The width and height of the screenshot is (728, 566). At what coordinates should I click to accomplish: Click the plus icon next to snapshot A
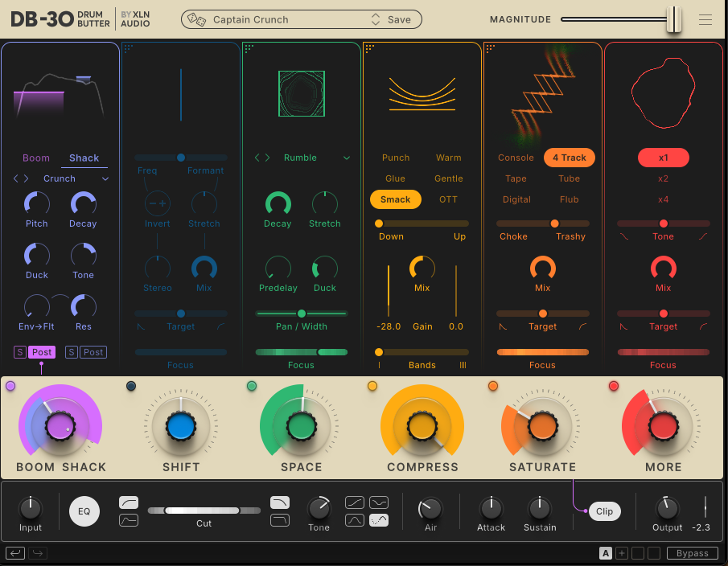pos(622,553)
